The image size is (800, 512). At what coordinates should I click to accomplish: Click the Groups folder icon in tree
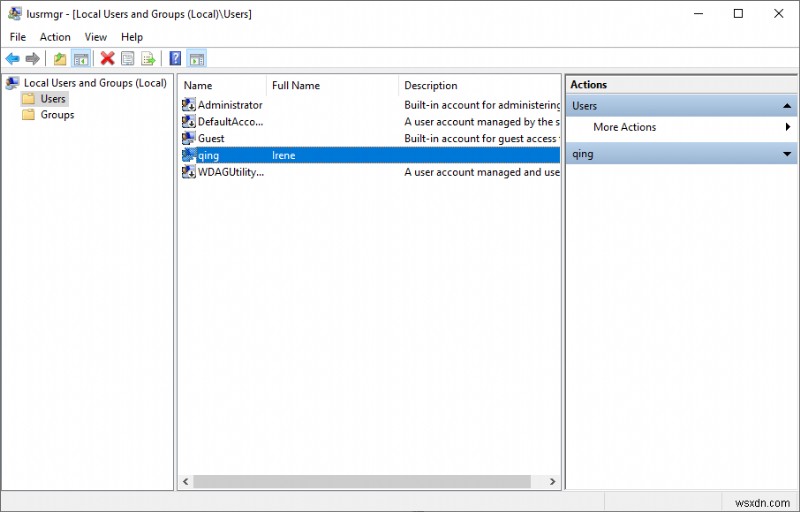[x=29, y=114]
